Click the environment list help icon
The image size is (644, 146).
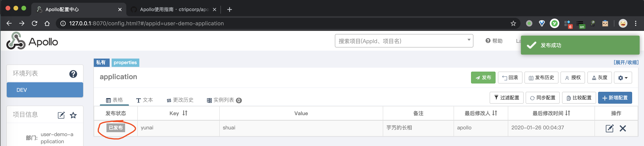click(x=73, y=74)
